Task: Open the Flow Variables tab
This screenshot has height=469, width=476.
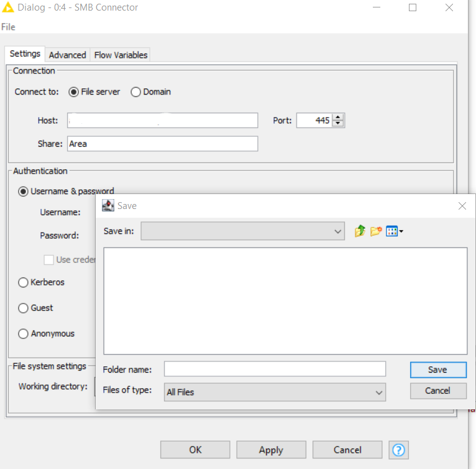Action: (x=121, y=55)
